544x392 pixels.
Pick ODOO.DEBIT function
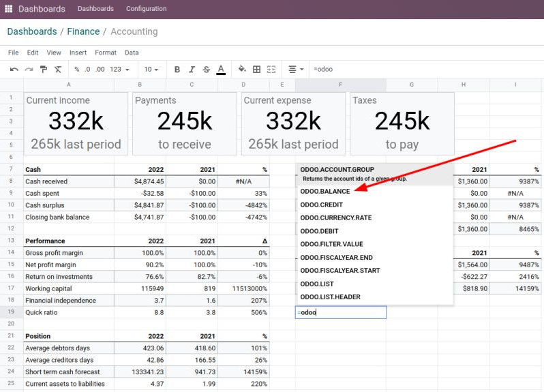click(375, 231)
